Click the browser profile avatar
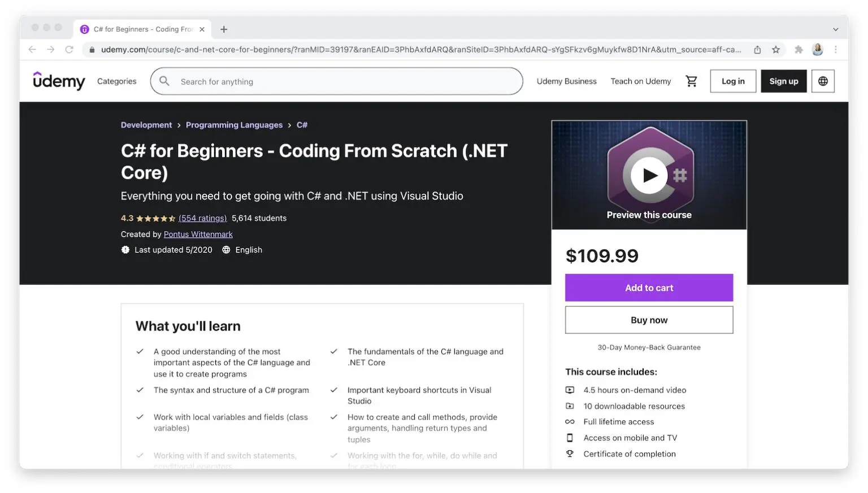This screenshot has height=493, width=868. tap(817, 49)
